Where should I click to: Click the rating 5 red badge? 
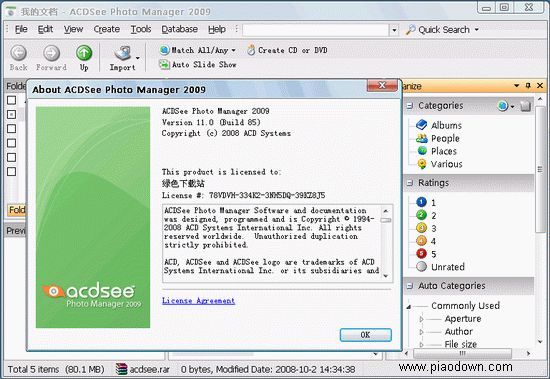click(421, 253)
